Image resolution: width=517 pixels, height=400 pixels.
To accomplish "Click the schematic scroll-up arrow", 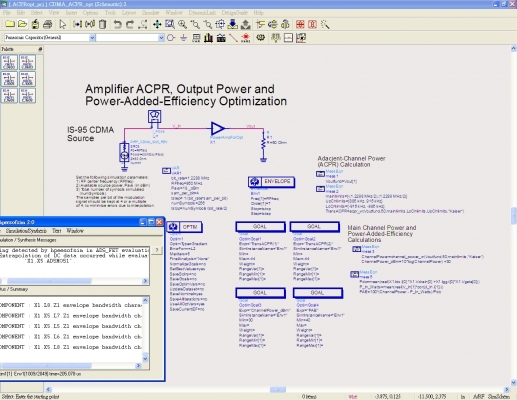I will (514, 49).
